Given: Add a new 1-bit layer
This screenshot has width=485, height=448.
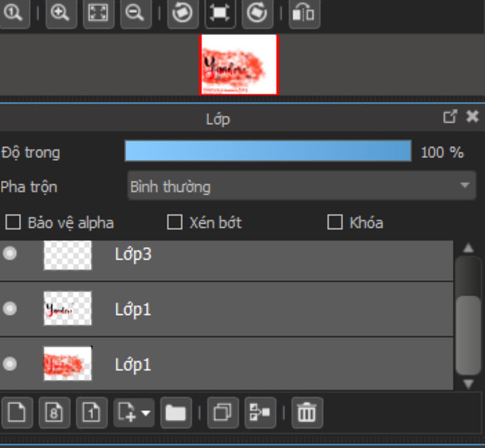Looking at the screenshot, I should [x=91, y=412].
